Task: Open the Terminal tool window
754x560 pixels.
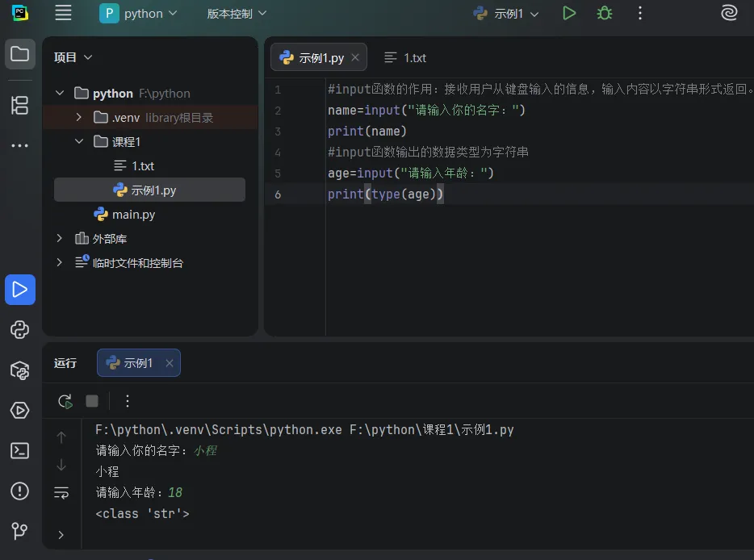Action: [19, 451]
